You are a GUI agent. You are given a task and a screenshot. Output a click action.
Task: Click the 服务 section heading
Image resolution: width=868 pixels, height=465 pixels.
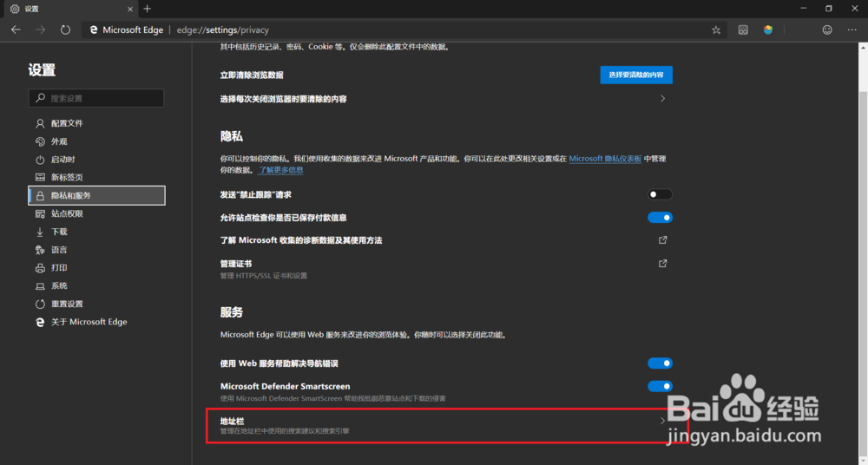(x=232, y=312)
